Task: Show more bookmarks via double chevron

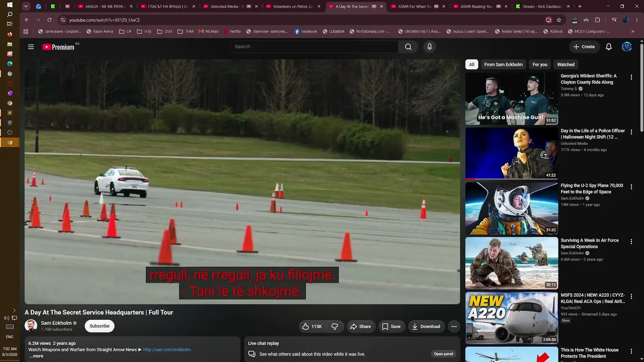Action: click(x=633, y=31)
